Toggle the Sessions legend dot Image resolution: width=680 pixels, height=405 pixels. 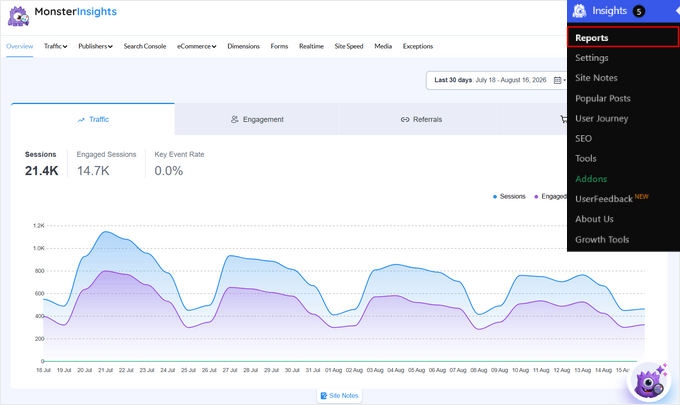click(x=495, y=197)
